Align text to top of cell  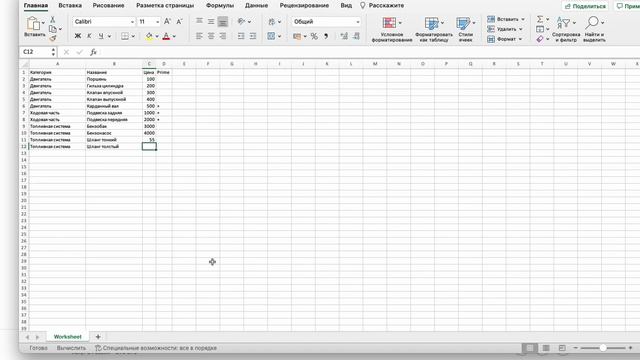tap(199, 21)
